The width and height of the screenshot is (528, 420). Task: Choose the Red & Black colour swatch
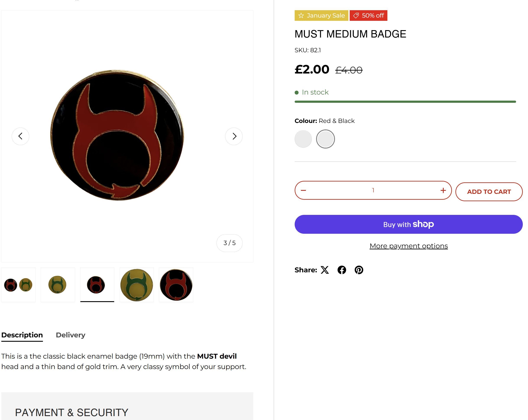[325, 139]
